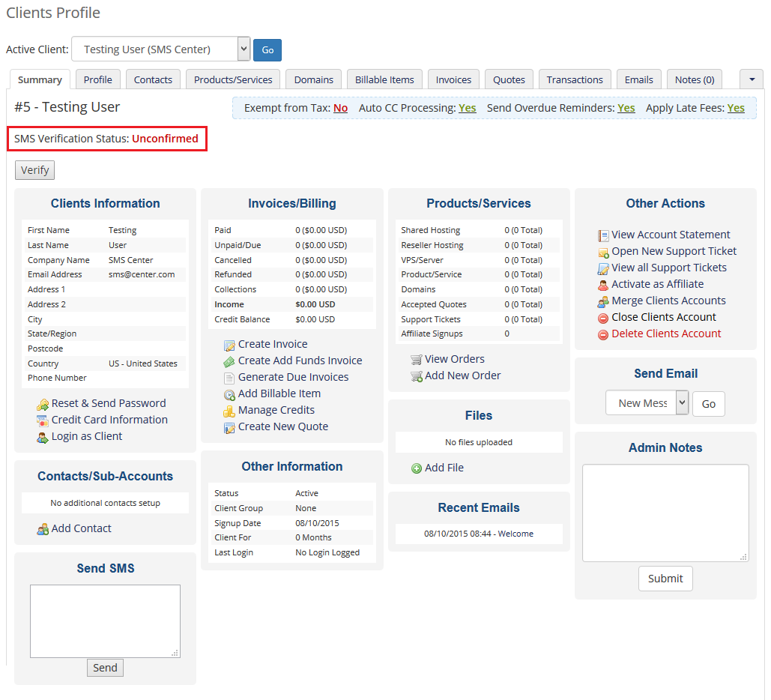Click the Create Add Funds Invoice link
The width and height of the screenshot is (771, 700).
pos(300,361)
